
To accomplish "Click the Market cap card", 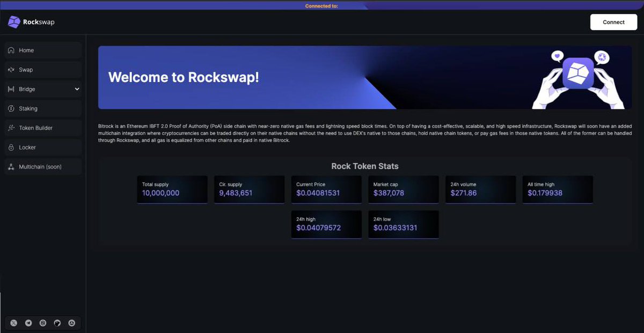I will click(x=404, y=190).
